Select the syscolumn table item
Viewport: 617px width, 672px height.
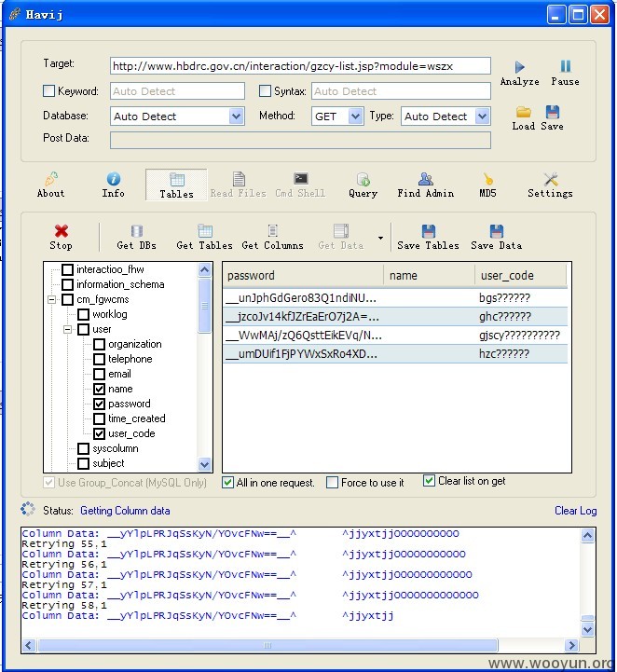click(x=116, y=448)
